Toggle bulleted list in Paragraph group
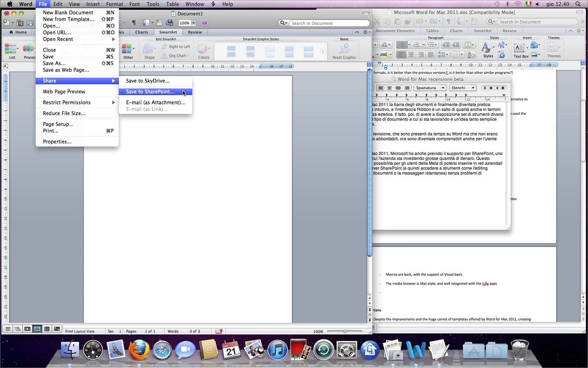Viewport: 588px width, 368px height. 402,45
